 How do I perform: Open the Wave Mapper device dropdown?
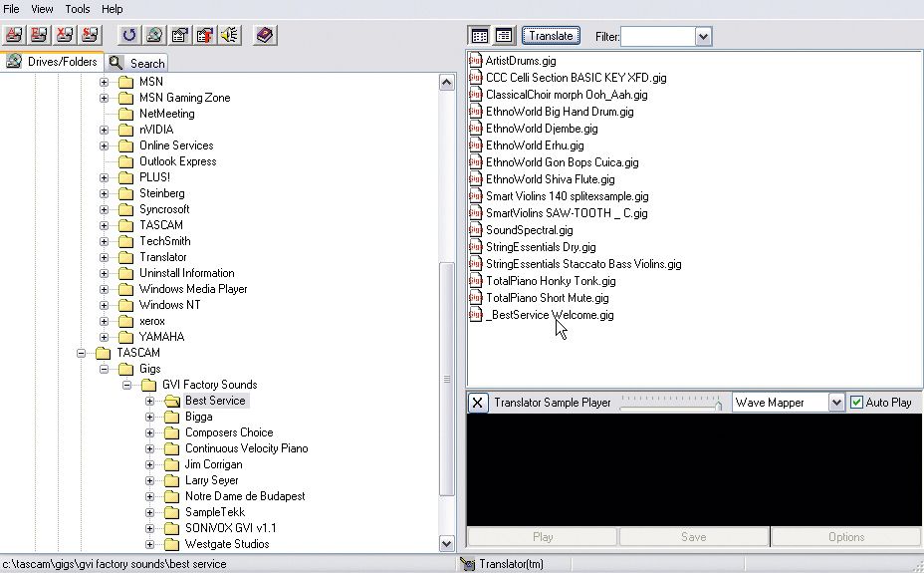pos(836,403)
